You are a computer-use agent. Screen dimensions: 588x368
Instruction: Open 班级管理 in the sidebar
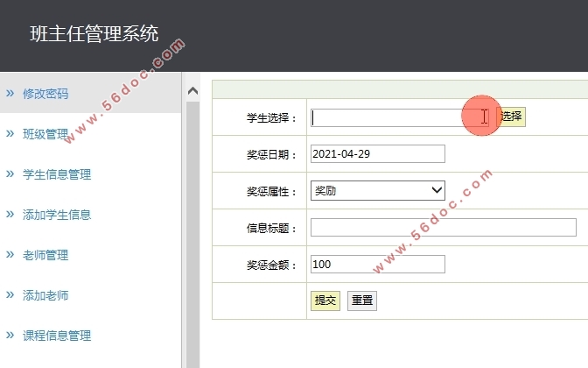[x=45, y=134]
